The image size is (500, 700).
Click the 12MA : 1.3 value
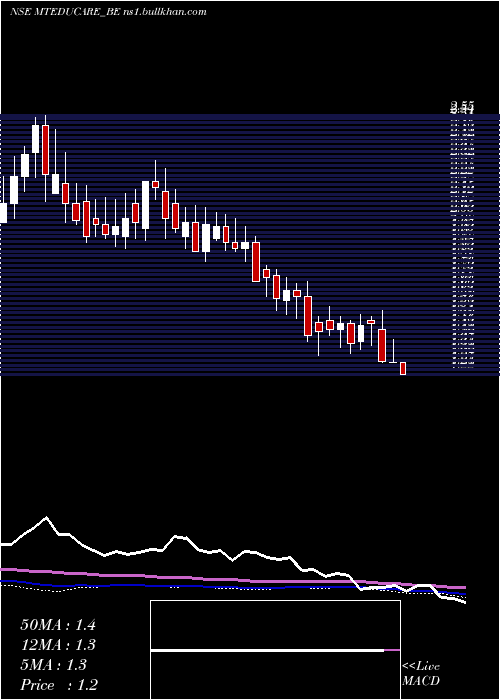coord(58,645)
